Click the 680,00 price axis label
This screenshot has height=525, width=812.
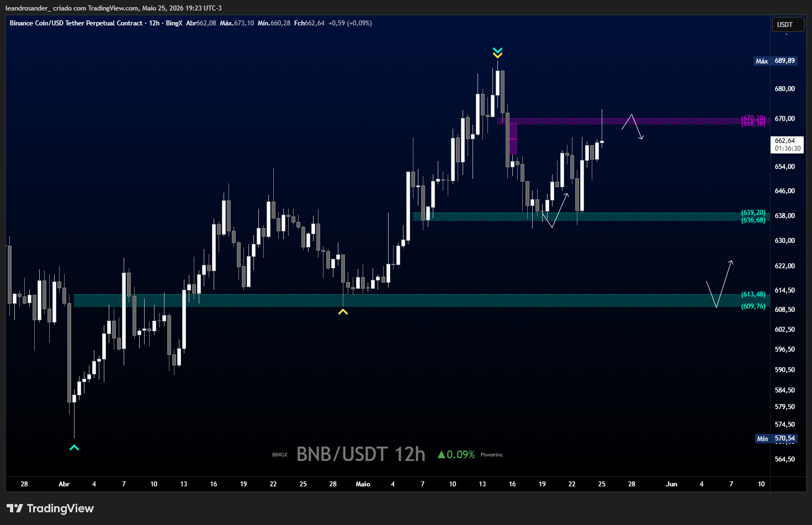tap(785, 89)
